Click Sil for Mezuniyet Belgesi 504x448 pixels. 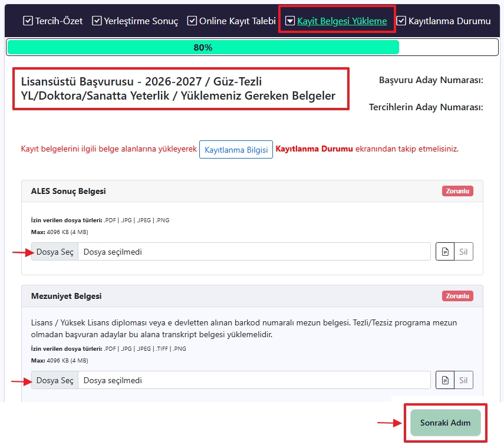463,380
